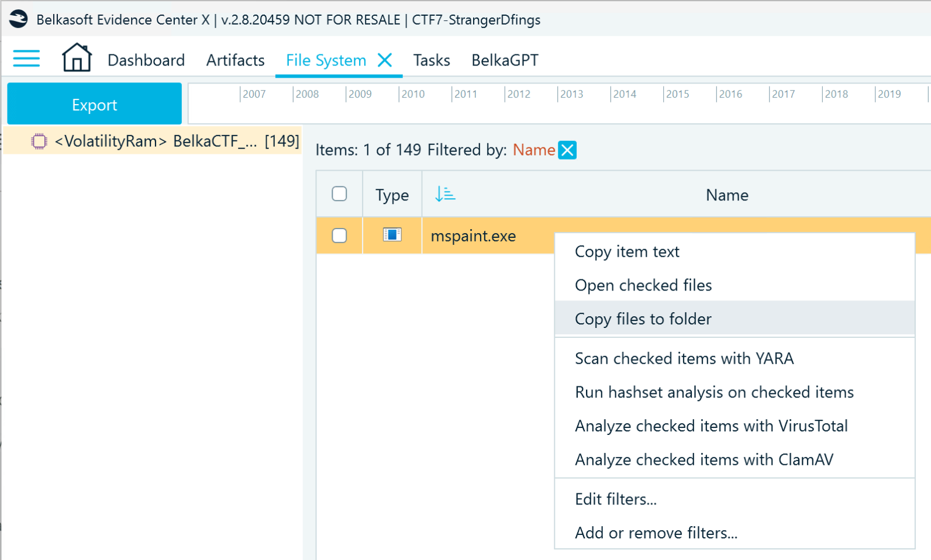Click the 2010 timeline marker

click(413, 94)
